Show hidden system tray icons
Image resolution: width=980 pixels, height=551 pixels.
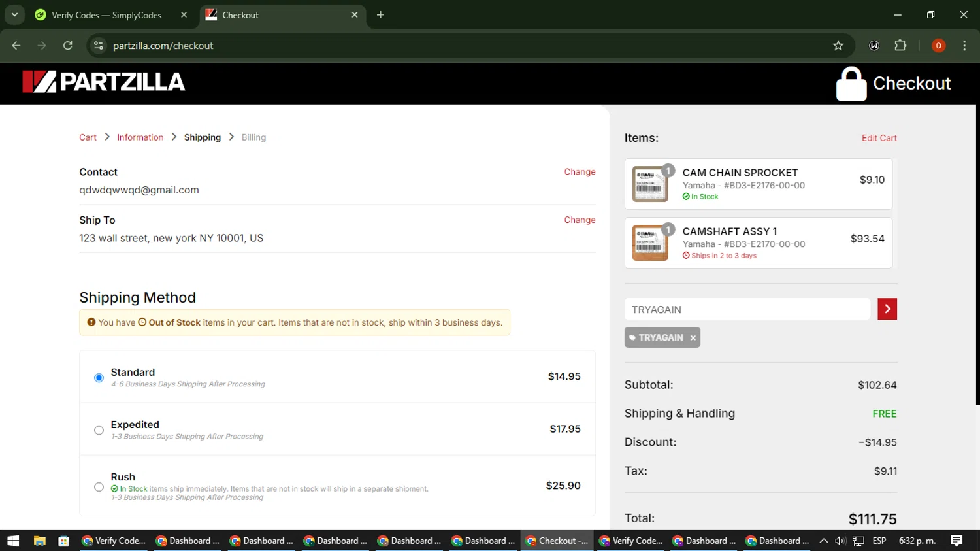[x=824, y=541]
